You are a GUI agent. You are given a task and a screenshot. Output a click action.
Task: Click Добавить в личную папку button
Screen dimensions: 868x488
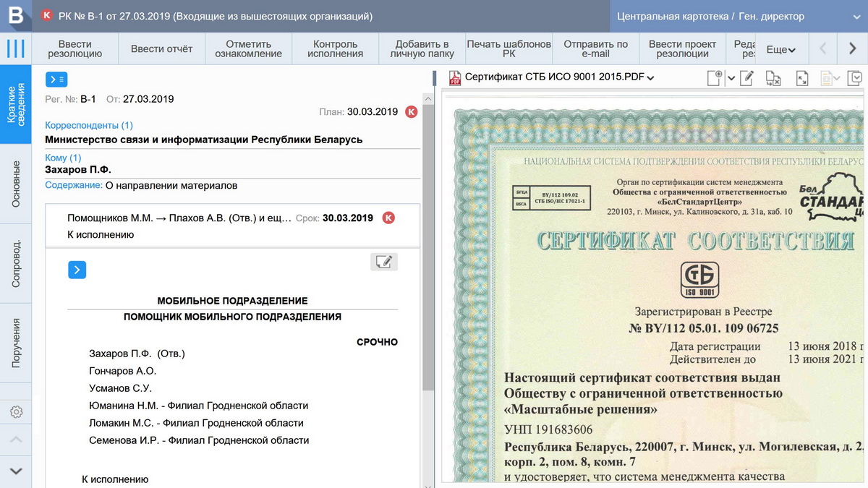point(422,49)
